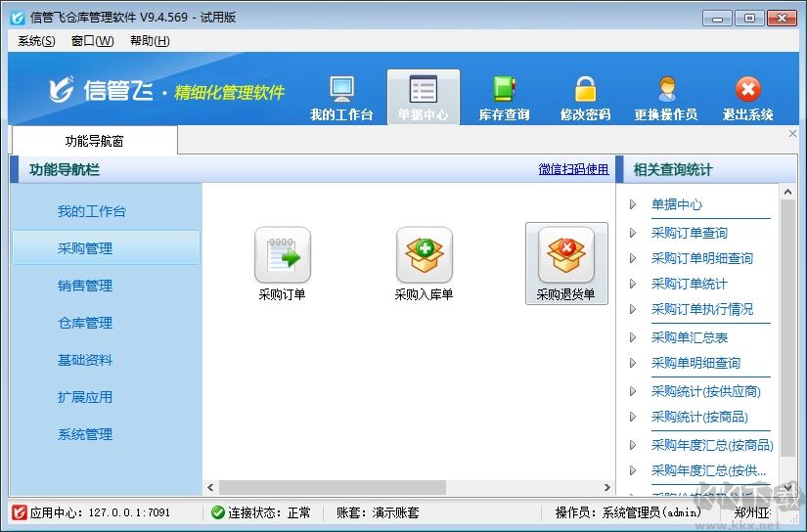
Task: Click the query list vertical scrollbar thumb
Action: [x=788, y=329]
